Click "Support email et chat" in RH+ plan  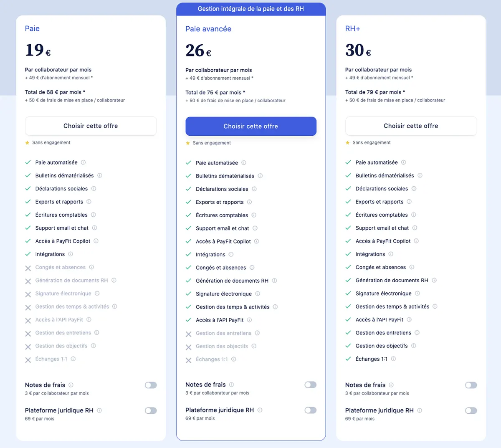(x=382, y=228)
